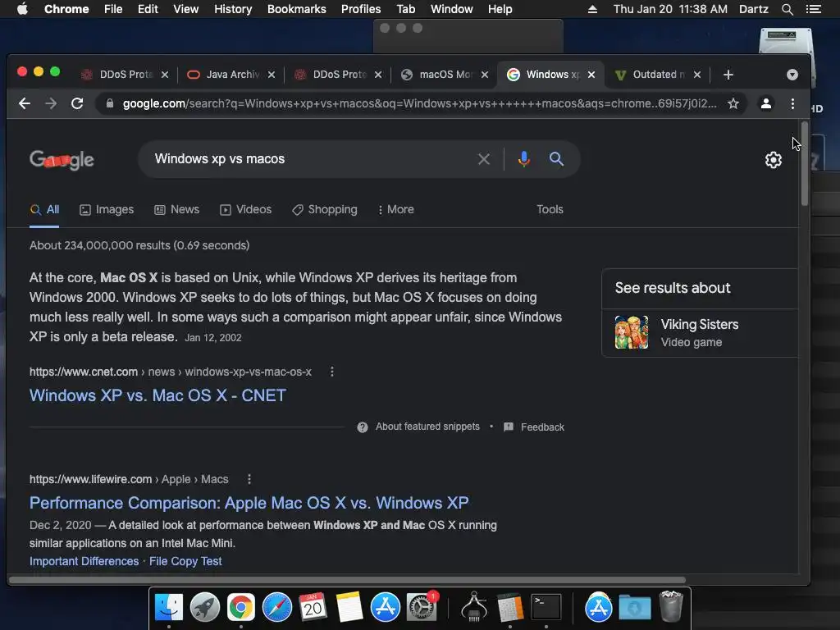This screenshot has width=840, height=630.
Task: Open the Chrome profile avatar menu
Action: coord(766,103)
